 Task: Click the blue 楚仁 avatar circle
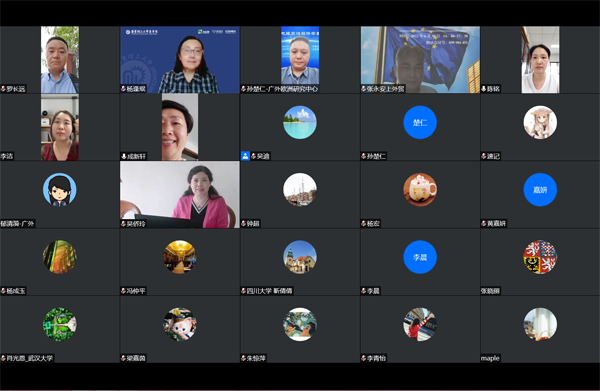point(420,122)
